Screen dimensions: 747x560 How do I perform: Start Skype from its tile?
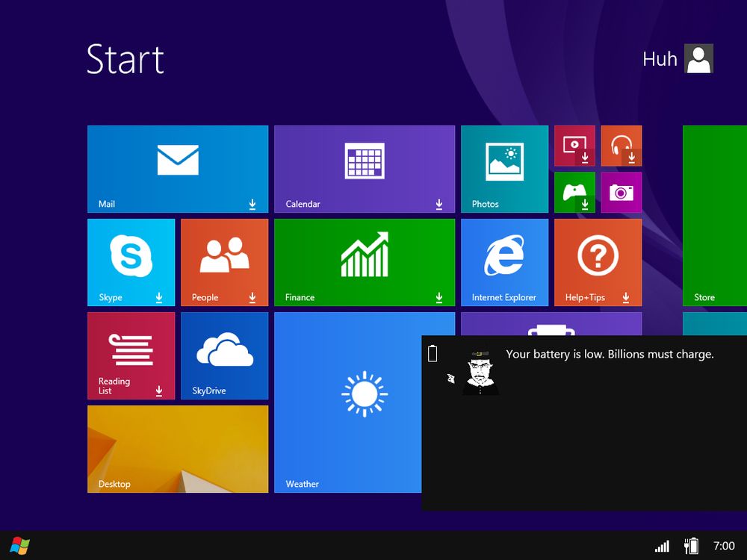[131, 261]
